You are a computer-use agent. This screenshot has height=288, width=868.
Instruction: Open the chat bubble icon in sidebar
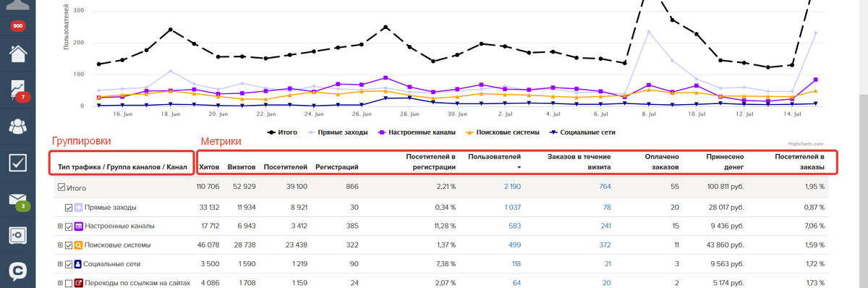point(18,271)
